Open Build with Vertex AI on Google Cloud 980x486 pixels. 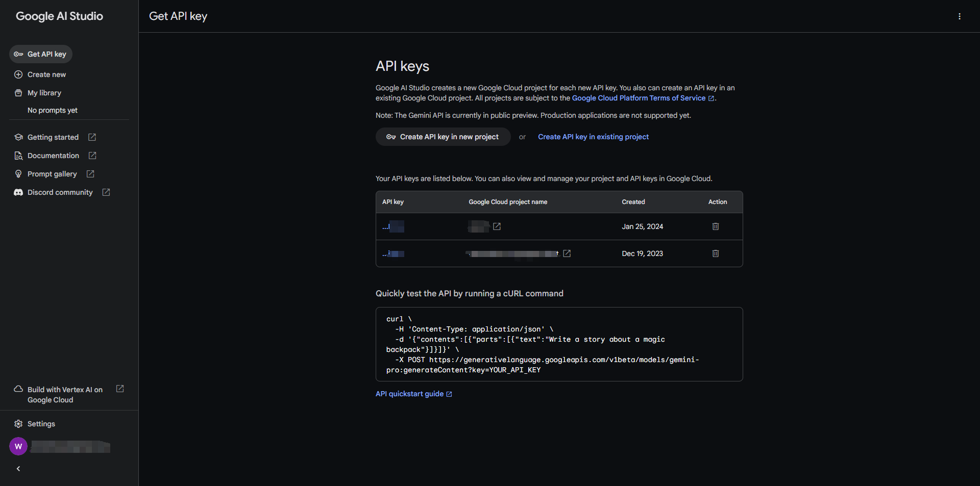[65, 395]
